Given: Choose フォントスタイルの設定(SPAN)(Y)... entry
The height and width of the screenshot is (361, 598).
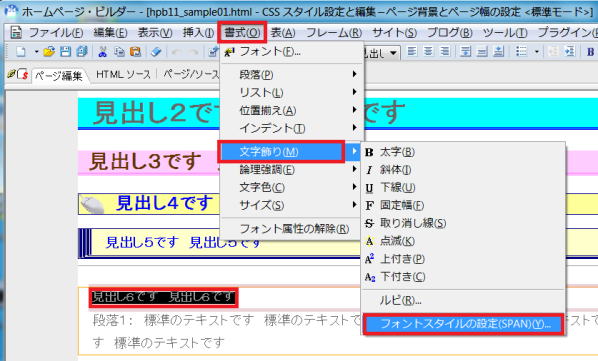Looking at the screenshot, I should [463, 324].
